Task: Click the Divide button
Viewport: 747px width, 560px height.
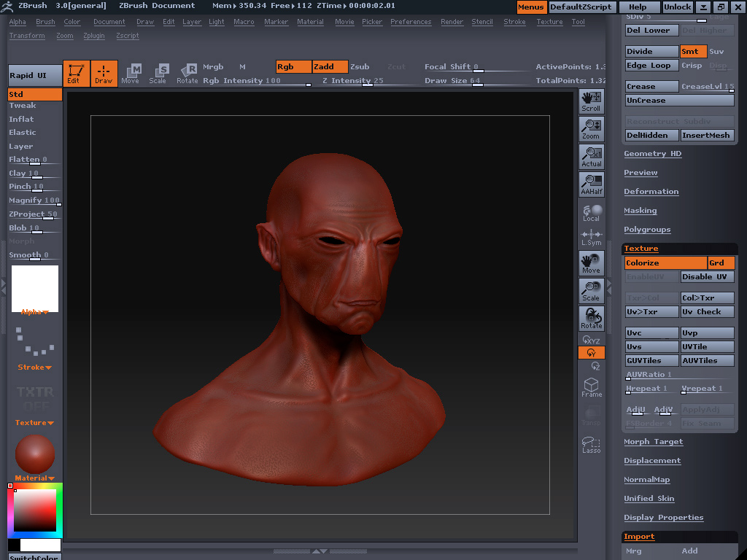Action: pos(651,52)
